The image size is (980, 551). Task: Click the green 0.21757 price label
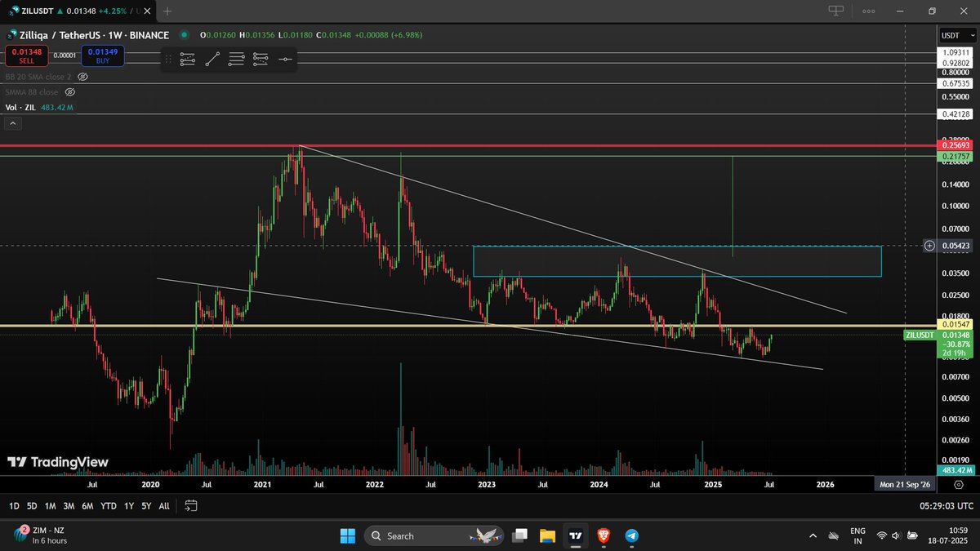[956, 156]
